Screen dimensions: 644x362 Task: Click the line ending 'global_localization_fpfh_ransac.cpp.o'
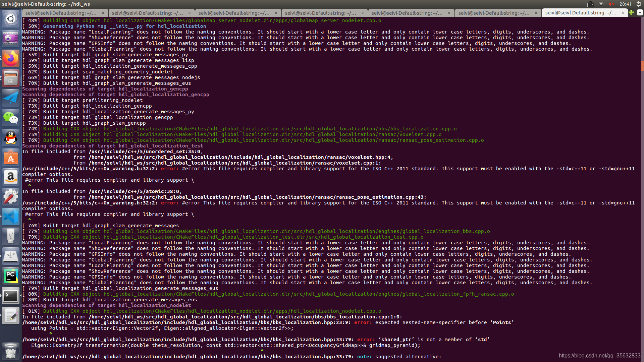pos(268,294)
